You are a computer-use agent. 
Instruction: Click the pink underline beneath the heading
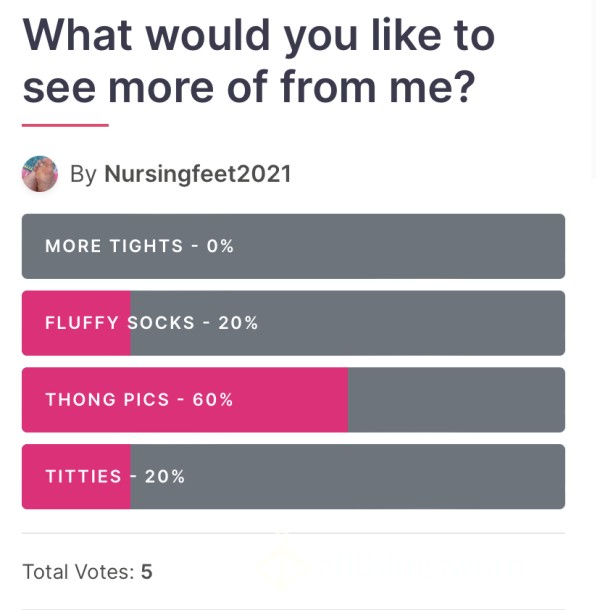click(x=65, y=125)
